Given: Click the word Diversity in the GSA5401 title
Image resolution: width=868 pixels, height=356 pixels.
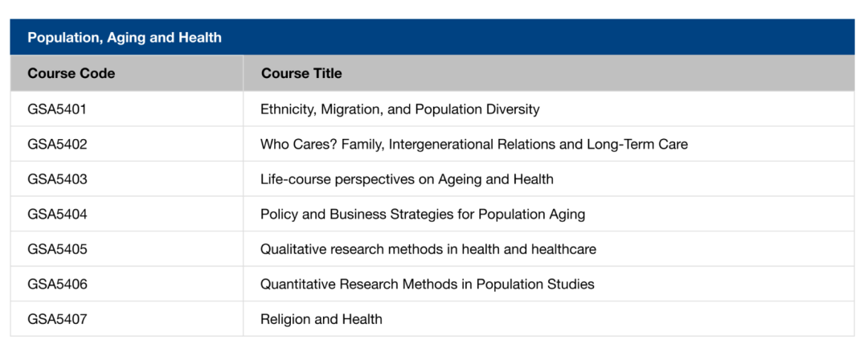Looking at the screenshot, I should coord(513,109).
